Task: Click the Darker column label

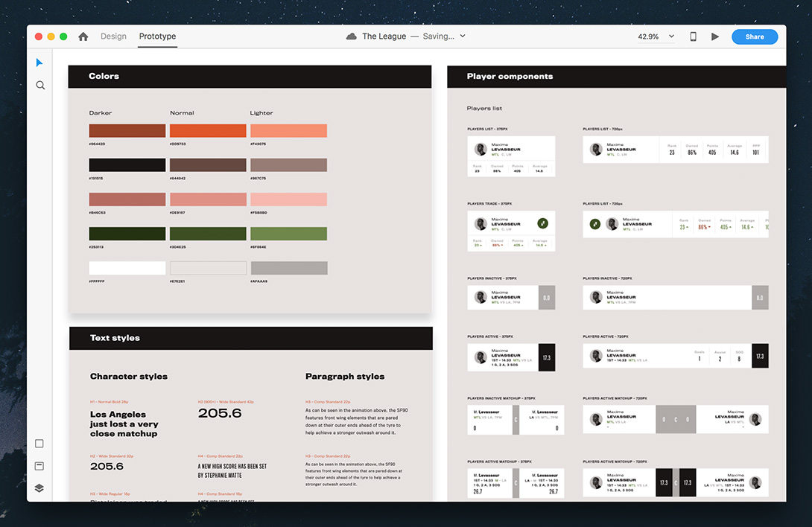Action: (101, 113)
